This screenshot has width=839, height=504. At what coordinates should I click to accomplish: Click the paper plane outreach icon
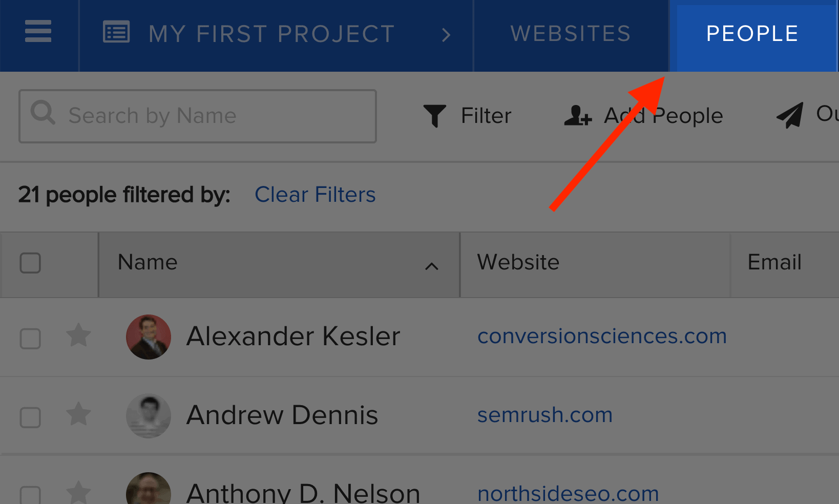pos(790,115)
